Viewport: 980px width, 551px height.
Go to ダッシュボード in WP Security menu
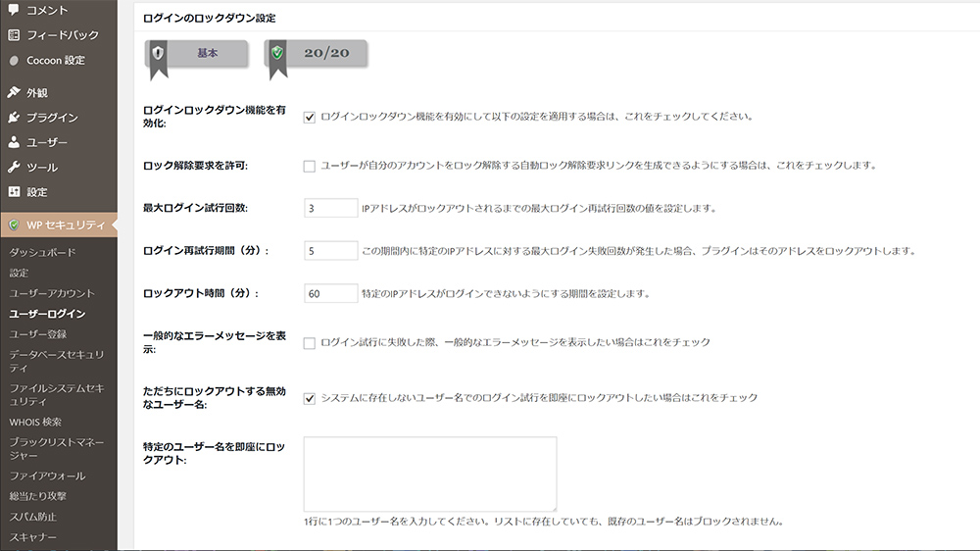[x=42, y=252]
